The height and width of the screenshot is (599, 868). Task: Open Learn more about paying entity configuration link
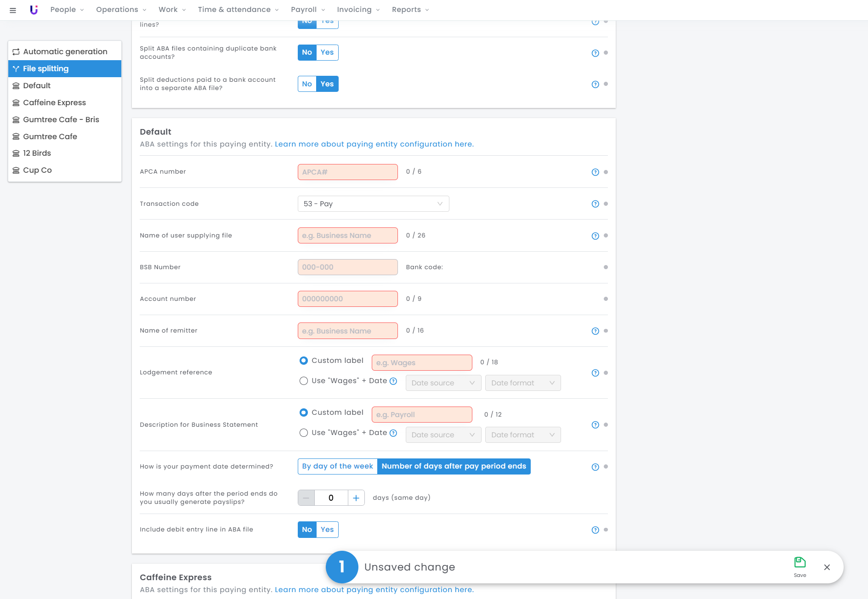pos(374,144)
